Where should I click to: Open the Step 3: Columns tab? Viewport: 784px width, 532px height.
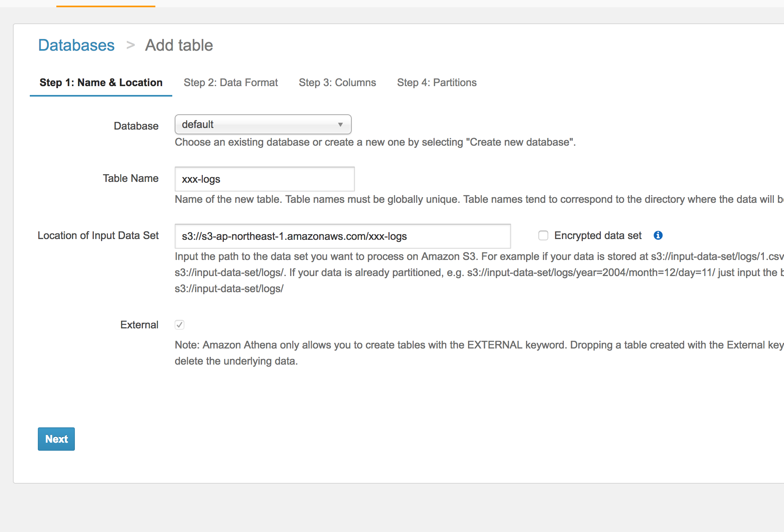coord(337,82)
